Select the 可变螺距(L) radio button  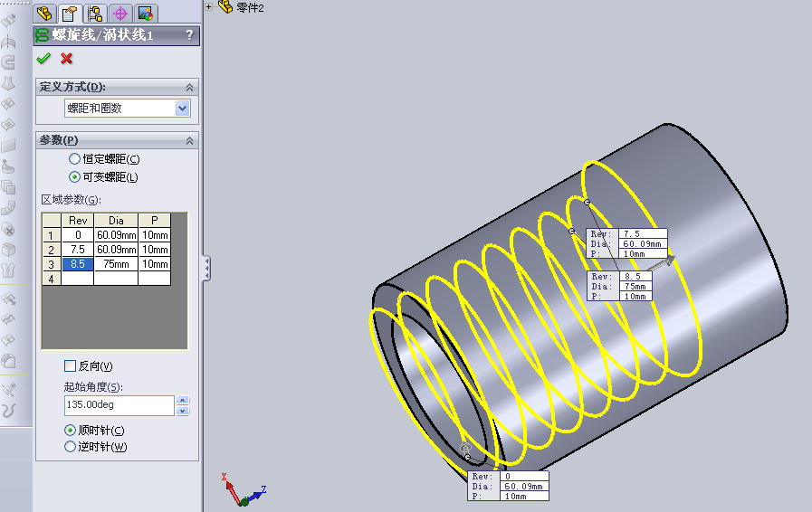pyautogui.click(x=74, y=177)
